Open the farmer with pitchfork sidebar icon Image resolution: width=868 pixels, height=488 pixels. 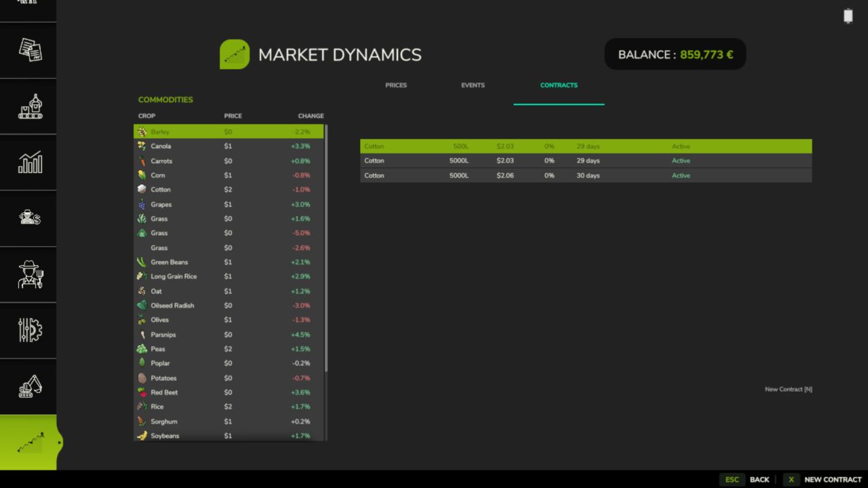pos(29,274)
